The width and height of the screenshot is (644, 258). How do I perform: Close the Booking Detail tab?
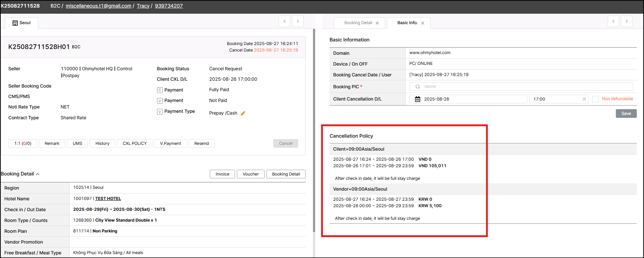click(377, 23)
